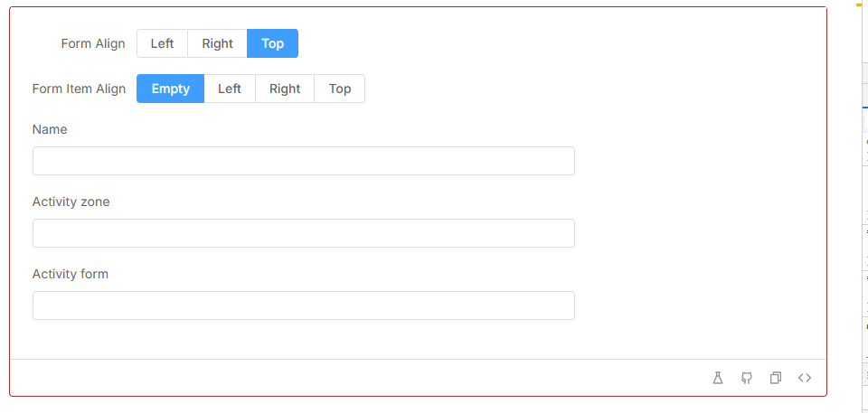Viewport: 868px width, 413px height.
Task: Focus the Activity zone input field
Action: 304,233
